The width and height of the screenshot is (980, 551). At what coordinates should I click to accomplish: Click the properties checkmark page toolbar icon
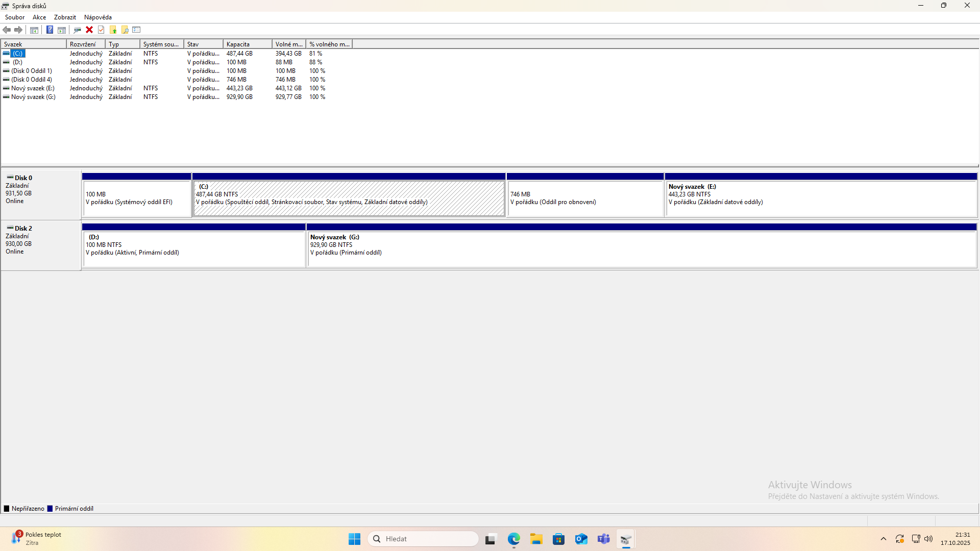(x=101, y=30)
